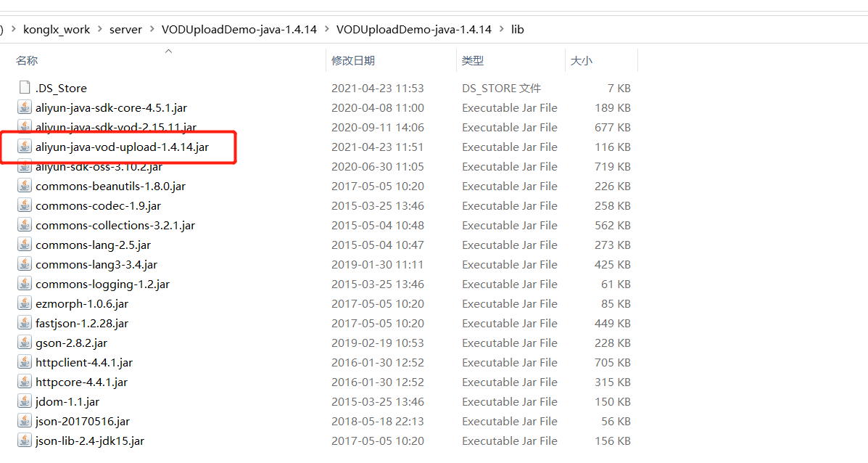Screen dimensions: 868x463
Task: Sort files by 大小 column
Action: (582, 61)
